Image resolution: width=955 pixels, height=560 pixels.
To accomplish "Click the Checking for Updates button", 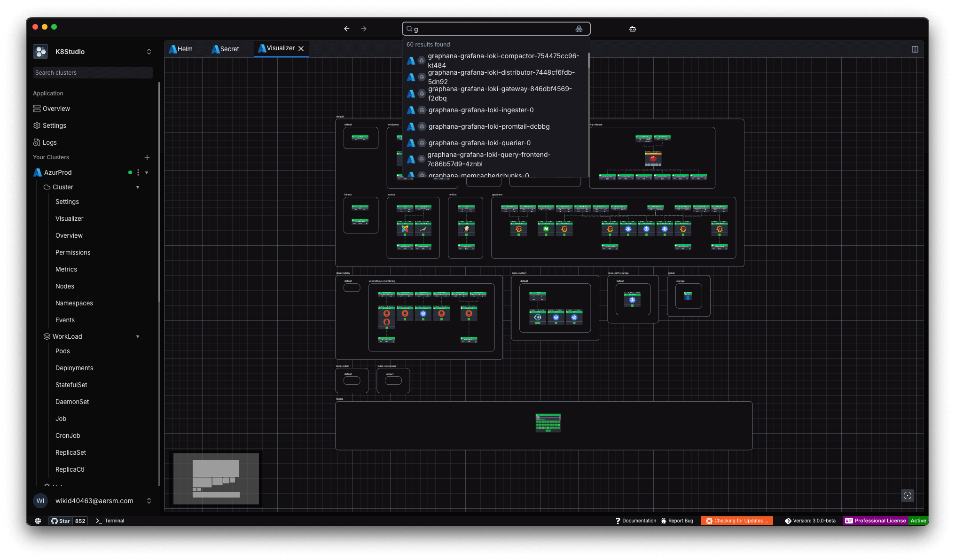I will [x=737, y=521].
